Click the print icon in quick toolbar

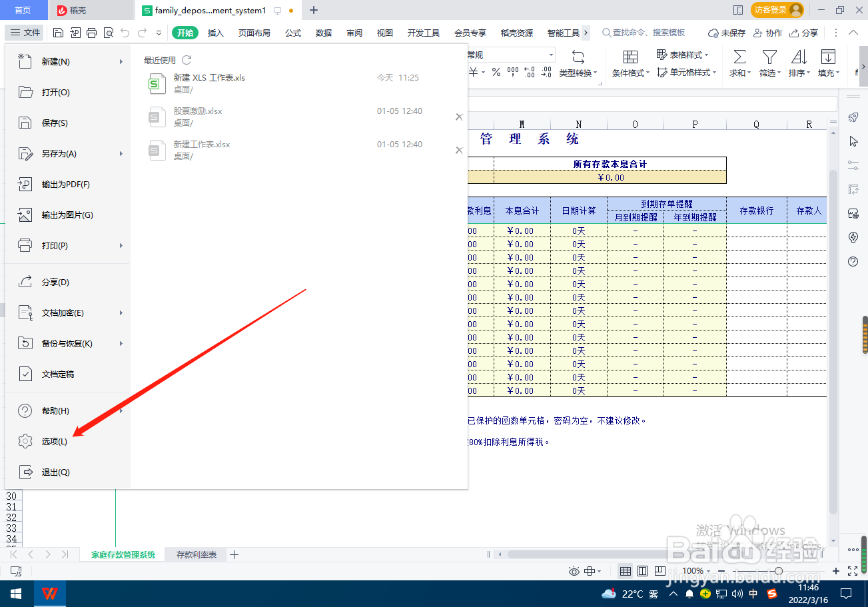(x=92, y=33)
